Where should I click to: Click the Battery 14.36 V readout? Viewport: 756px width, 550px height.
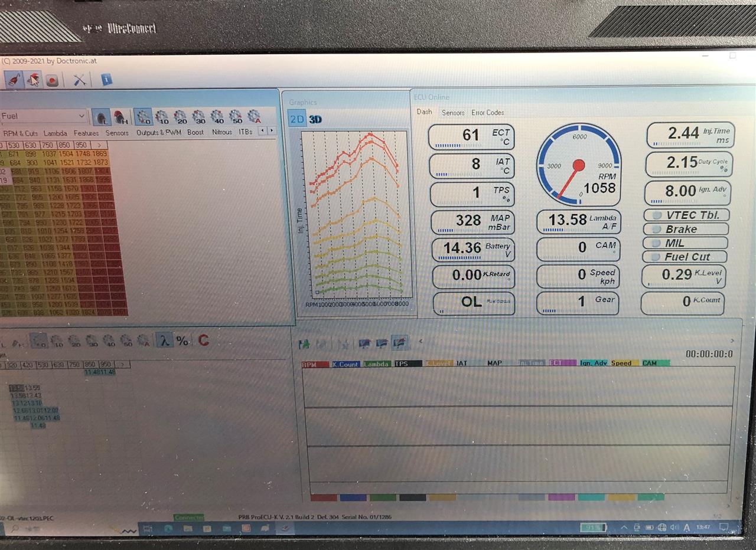pos(473,250)
